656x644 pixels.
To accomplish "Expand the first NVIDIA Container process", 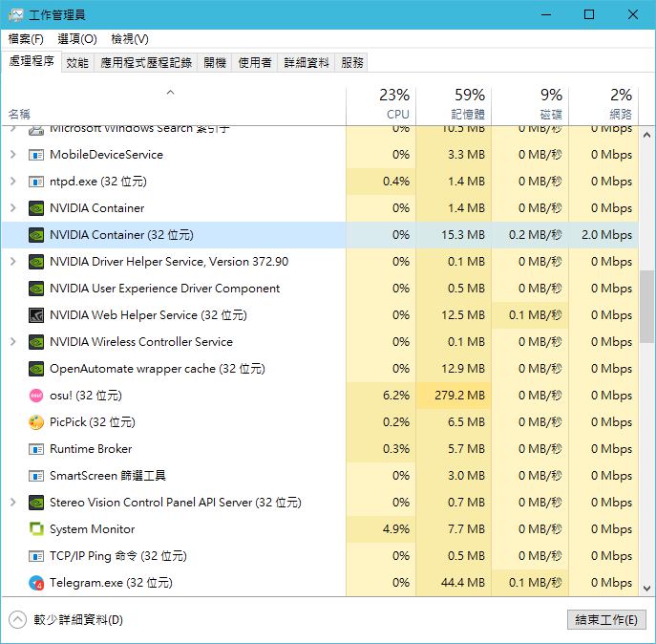I will 13,208.
